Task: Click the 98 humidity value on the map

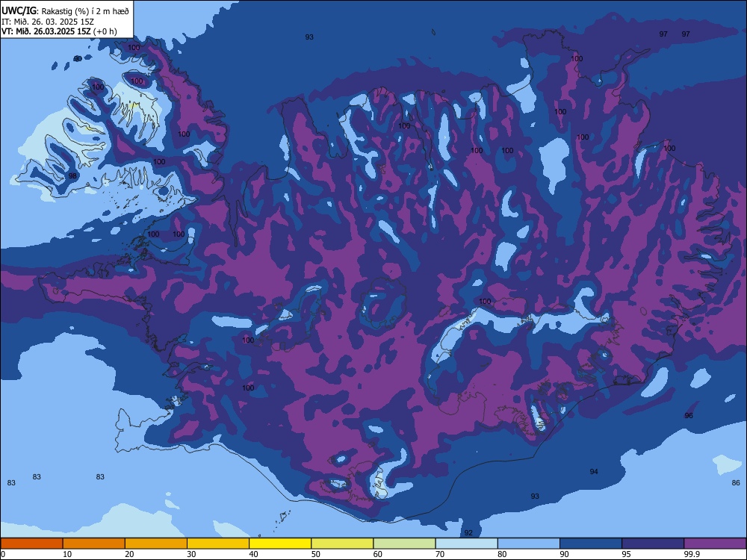Action: tap(72, 175)
